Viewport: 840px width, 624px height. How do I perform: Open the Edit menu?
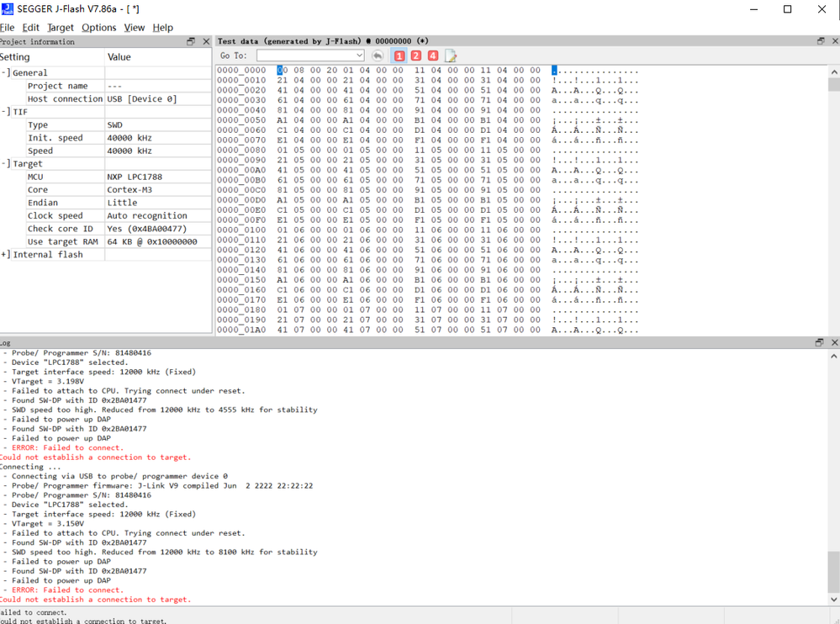point(30,27)
